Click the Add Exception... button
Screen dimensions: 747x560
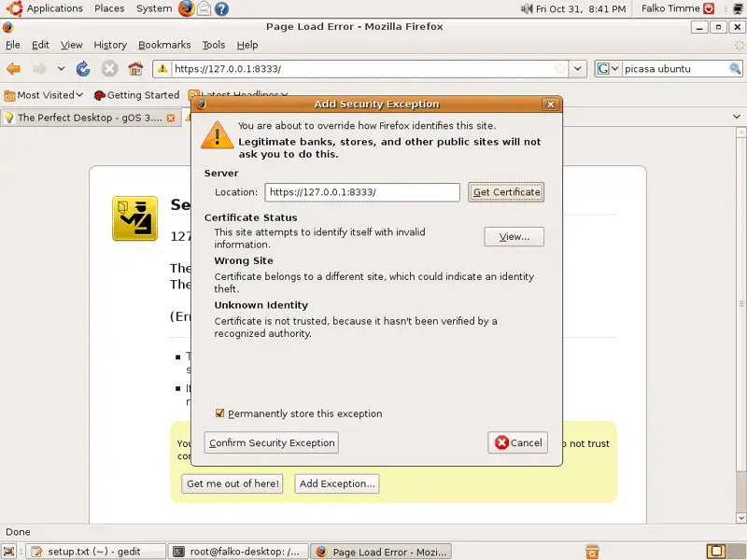(337, 483)
